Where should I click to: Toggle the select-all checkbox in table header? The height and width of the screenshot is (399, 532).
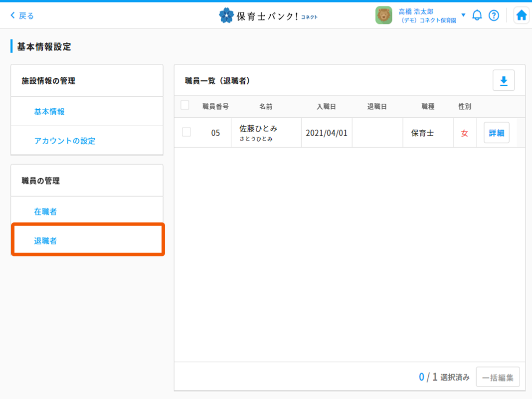[x=185, y=105]
